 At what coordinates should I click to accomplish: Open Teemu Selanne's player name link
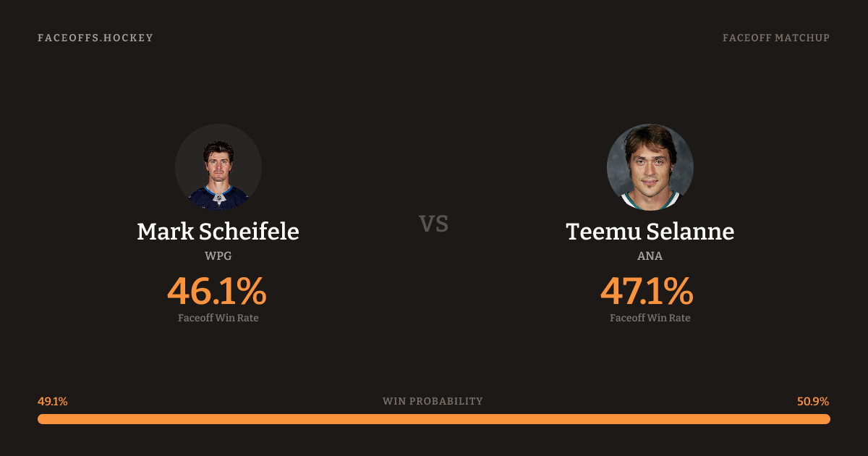click(x=650, y=232)
